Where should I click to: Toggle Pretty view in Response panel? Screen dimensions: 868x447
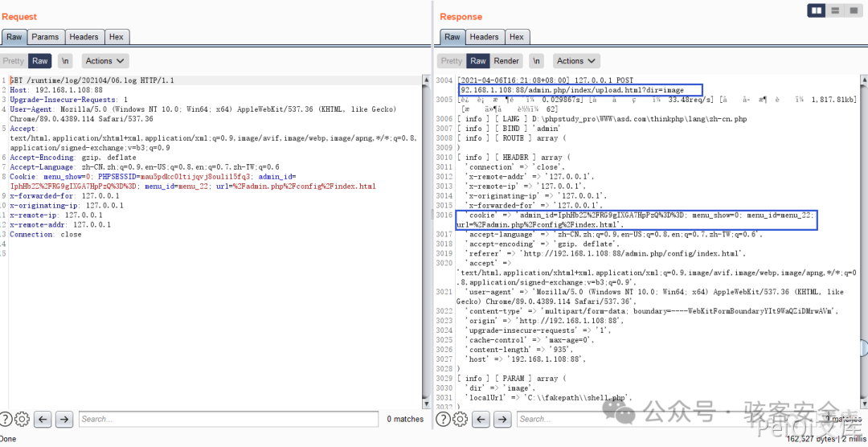(x=451, y=61)
